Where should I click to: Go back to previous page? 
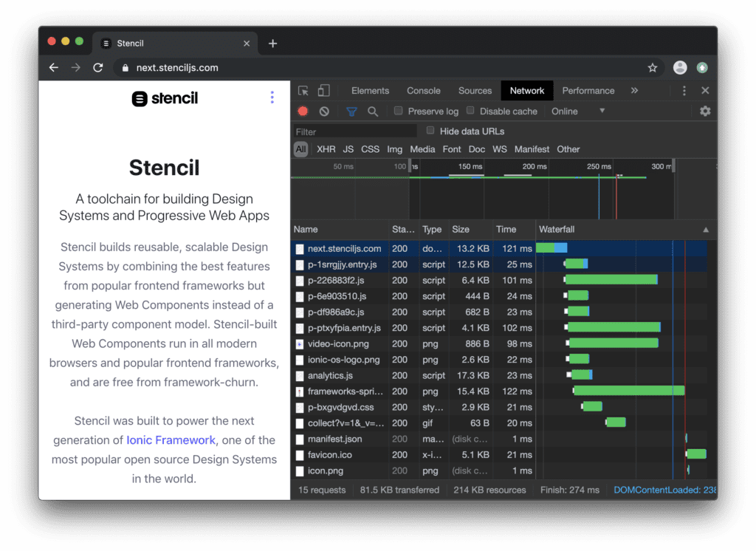pyautogui.click(x=54, y=68)
